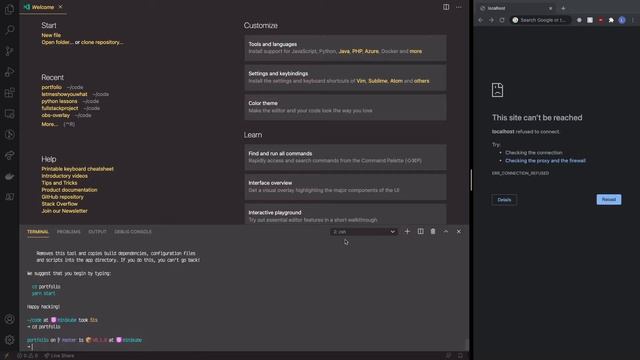Click Checking the proxy and firewall link

click(x=545, y=160)
